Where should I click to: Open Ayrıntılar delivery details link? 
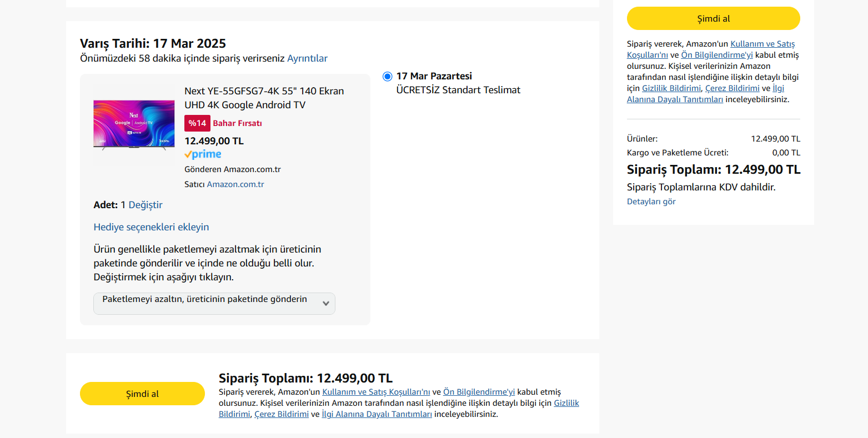pyautogui.click(x=307, y=58)
